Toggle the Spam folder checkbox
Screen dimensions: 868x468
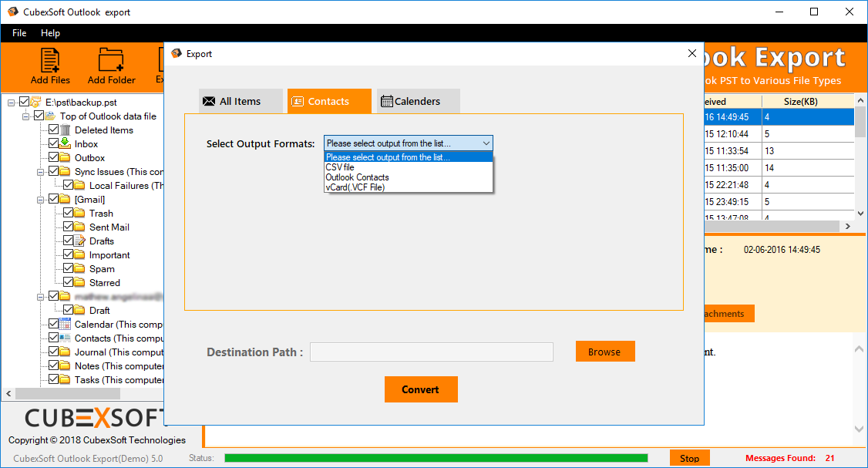click(x=68, y=268)
